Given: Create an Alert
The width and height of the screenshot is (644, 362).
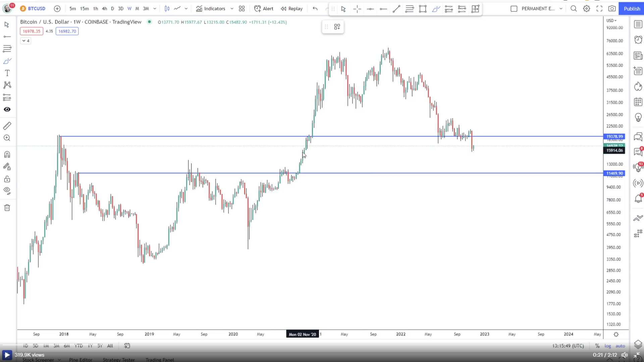Looking at the screenshot, I should point(264,9).
